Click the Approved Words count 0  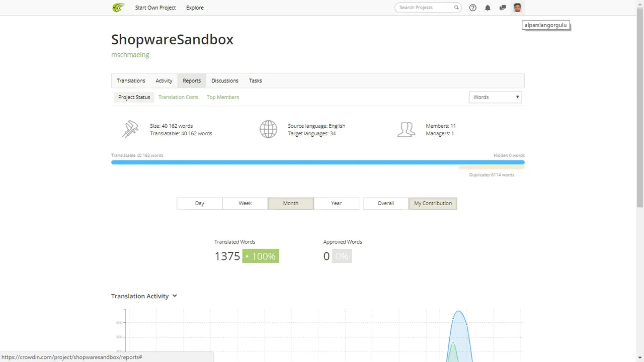coord(327,256)
